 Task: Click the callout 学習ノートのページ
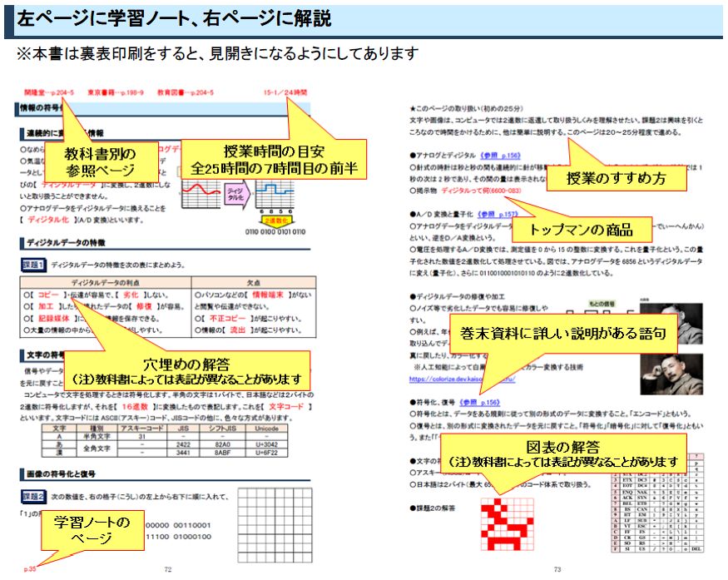tap(92, 530)
